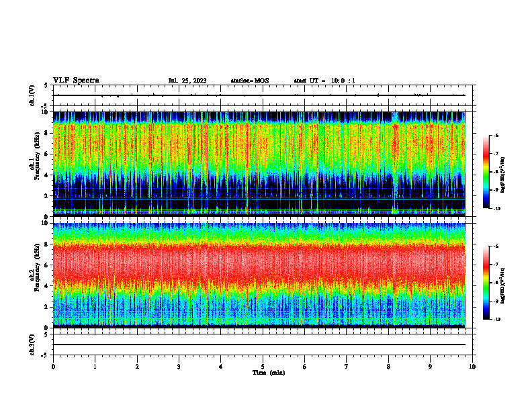Click the ch.1 spectrogram panel

point(259,164)
